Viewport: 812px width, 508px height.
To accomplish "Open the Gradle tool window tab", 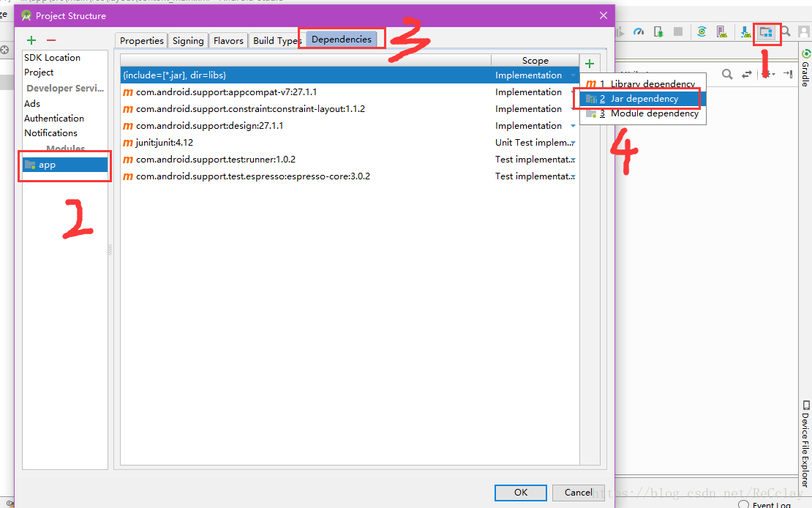I will point(805,68).
